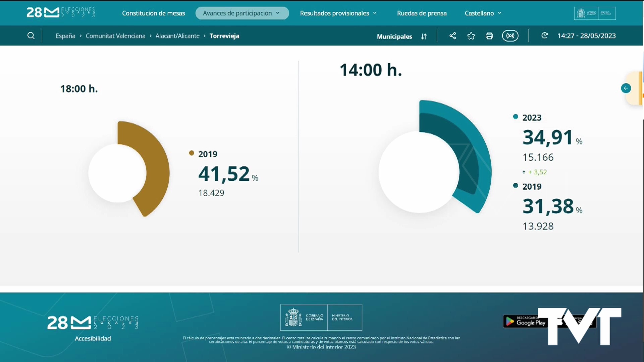Open Castellano language dropdown

click(483, 13)
